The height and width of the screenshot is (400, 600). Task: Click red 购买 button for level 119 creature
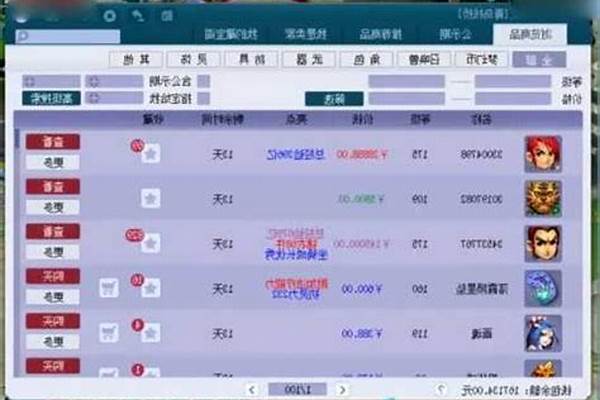click(x=53, y=321)
